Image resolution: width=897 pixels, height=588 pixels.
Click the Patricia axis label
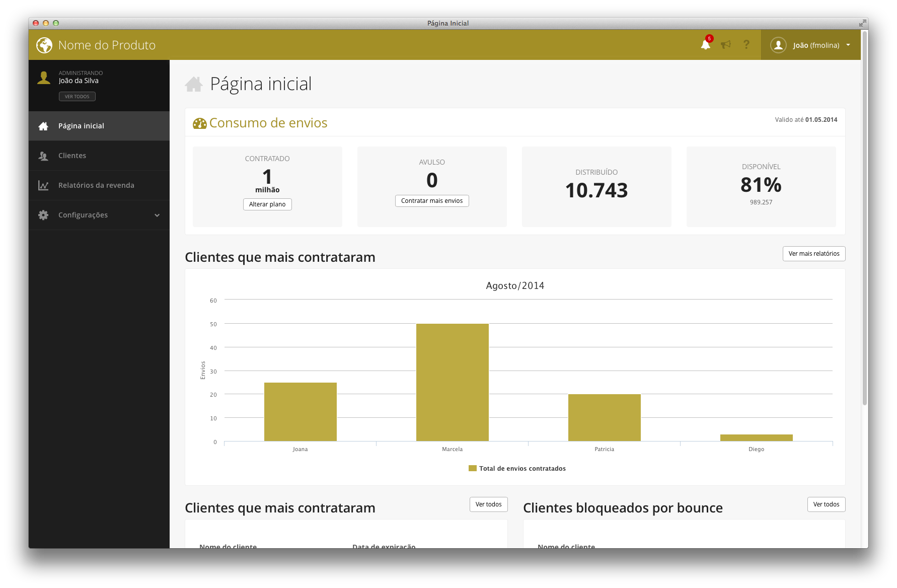click(605, 450)
